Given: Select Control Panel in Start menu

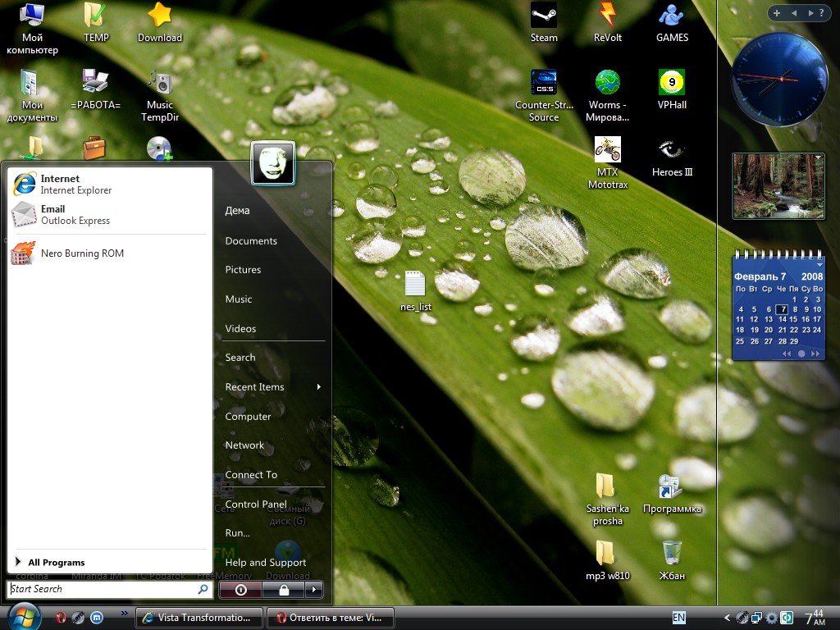Looking at the screenshot, I should 256,504.
